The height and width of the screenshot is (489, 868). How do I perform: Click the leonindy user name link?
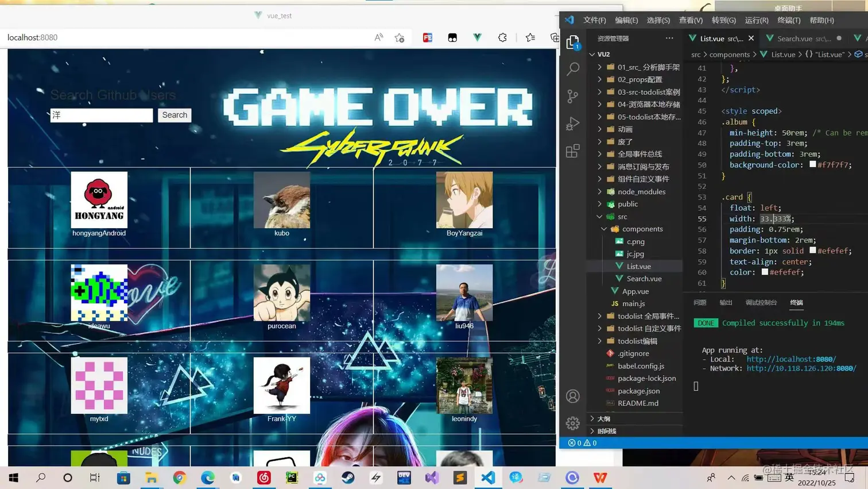[464, 418]
